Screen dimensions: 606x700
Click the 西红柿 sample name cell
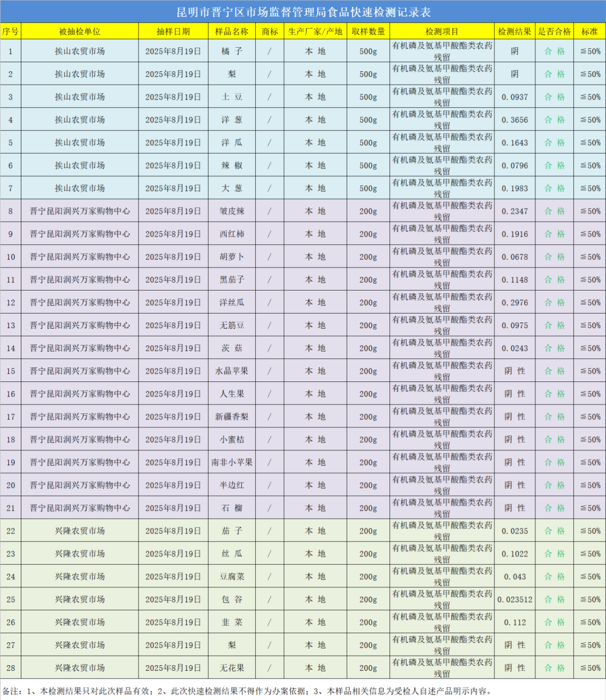click(x=232, y=234)
